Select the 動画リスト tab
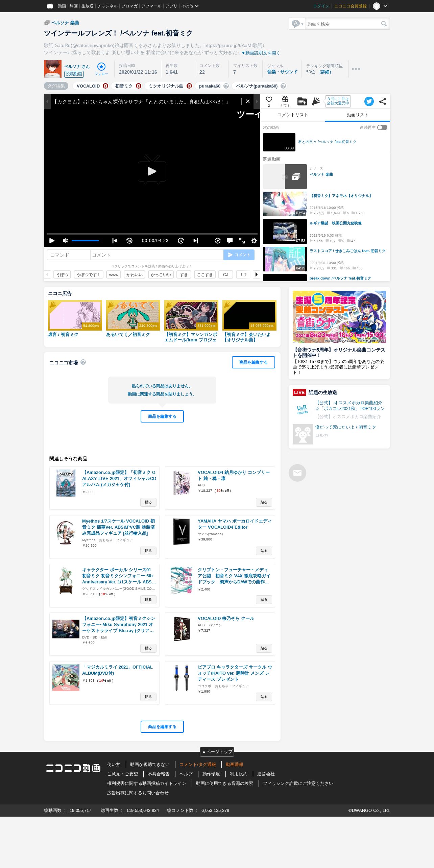434x868 pixels. 358,115
